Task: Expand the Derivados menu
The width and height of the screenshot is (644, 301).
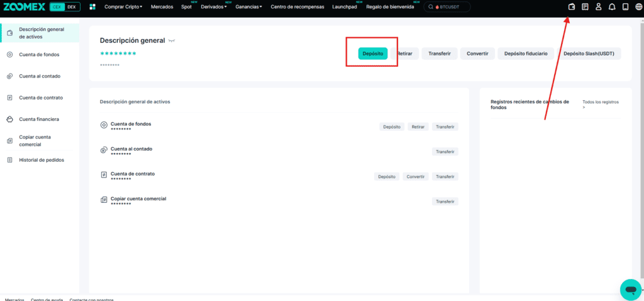Action: click(x=214, y=7)
